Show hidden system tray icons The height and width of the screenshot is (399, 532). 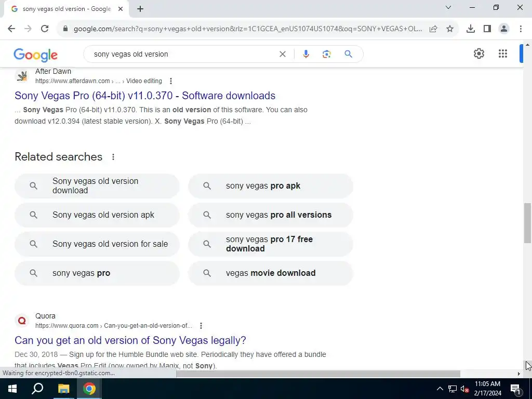click(x=440, y=389)
